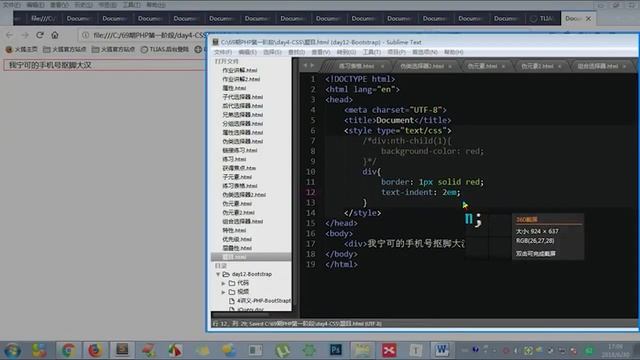
Task: Open 特性.html in sidebar
Action: pyautogui.click(x=234, y=231)
